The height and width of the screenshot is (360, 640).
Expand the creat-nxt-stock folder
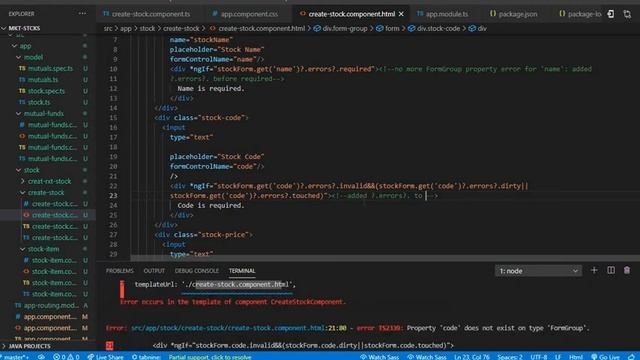[x=49, y=181]
